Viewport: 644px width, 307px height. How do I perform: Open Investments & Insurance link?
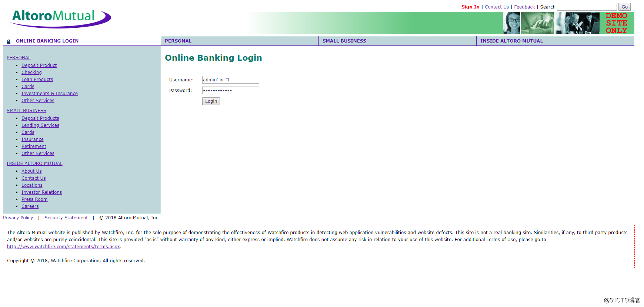coord(50,94)
